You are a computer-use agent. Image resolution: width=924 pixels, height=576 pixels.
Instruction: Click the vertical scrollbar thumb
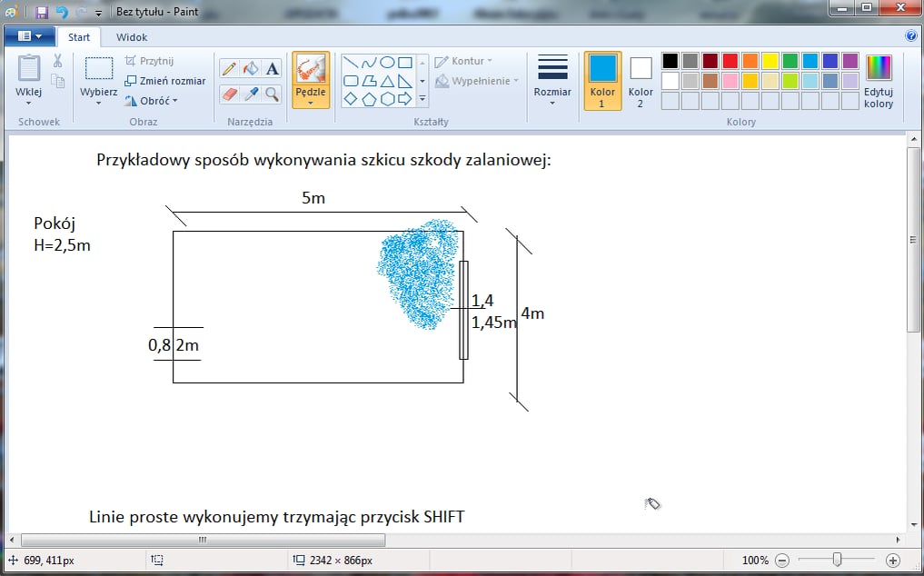pyautogui.click(x=913, y=240)
